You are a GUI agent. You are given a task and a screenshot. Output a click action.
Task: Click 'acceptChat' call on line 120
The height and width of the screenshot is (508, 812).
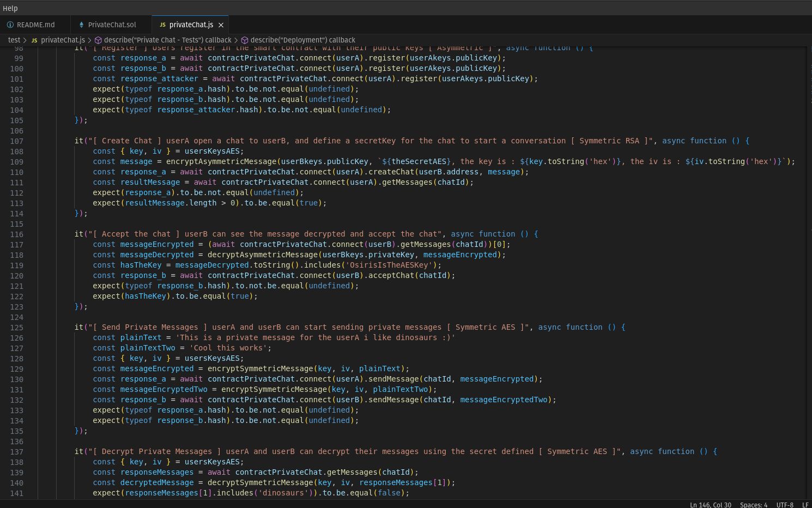pyautogui.click(x=391, y=275)
